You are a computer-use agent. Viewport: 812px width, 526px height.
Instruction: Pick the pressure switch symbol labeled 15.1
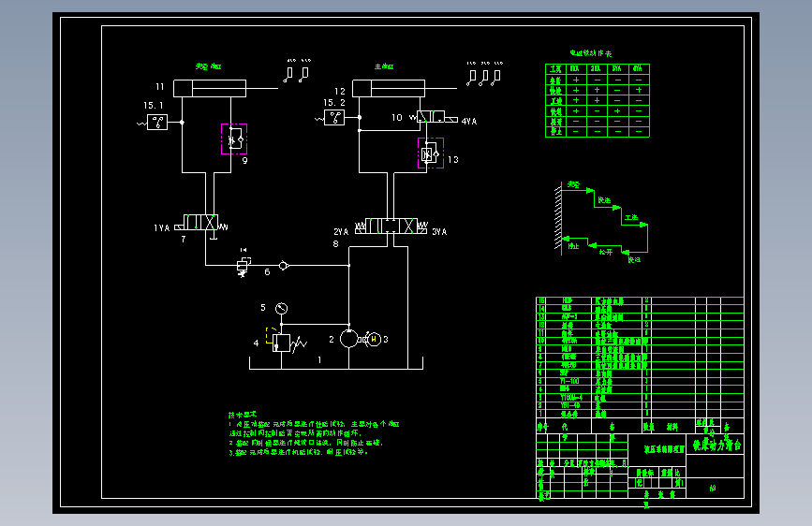point(157,123)
